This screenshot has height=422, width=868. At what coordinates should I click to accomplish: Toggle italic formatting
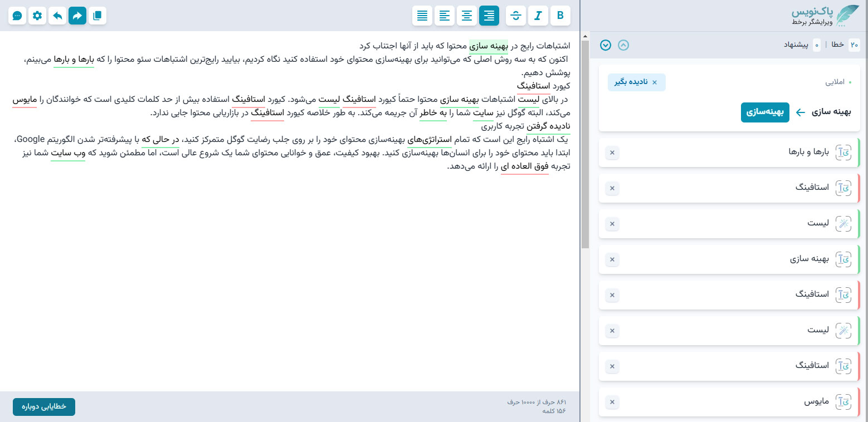tap(538, 16)
